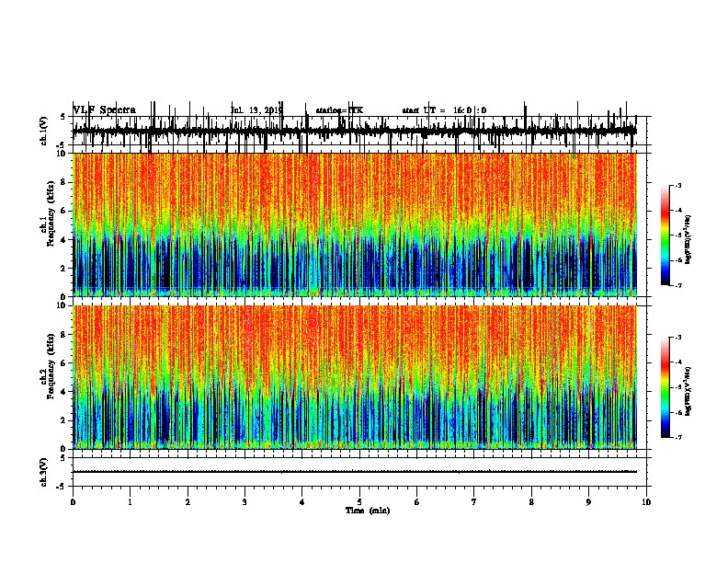728x563 pixels.
Task: Click the 'ch.3(V)' waveform axis label
Action: (x=44, y=472)
